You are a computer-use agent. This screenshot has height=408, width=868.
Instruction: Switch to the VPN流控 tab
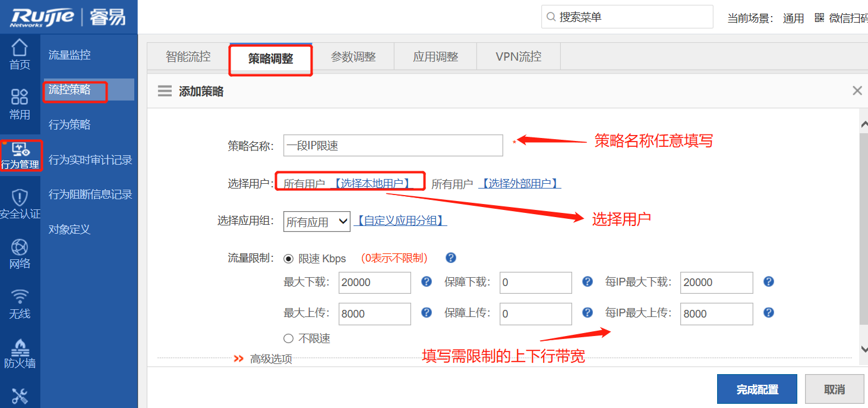[x=518, y=57]
